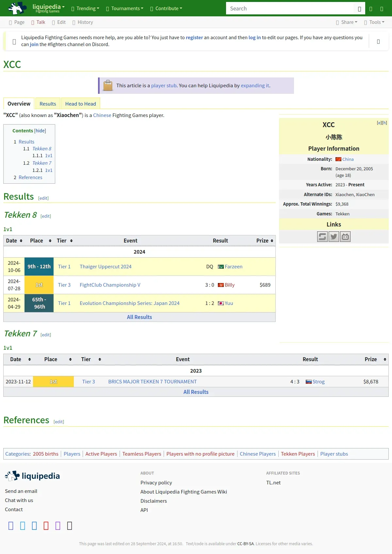Click the search submit icon
392x554 pixels.
point(359,9)
